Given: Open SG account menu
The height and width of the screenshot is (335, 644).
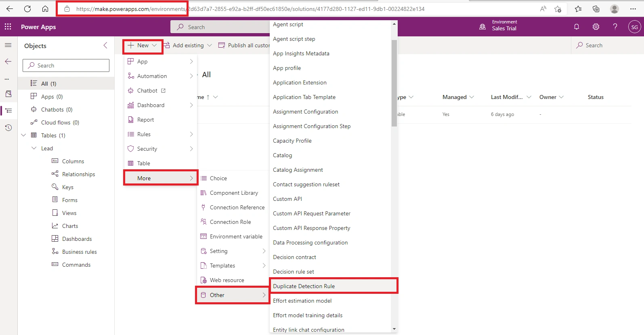Looking at the screenshot, I should click(x=634, y=27).
